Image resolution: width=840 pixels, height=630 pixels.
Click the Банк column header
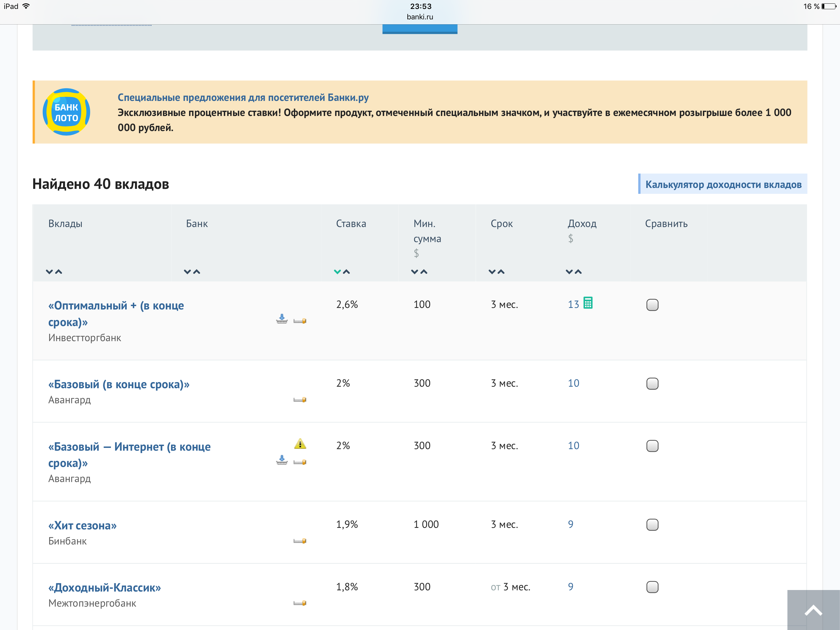(197, 223)
